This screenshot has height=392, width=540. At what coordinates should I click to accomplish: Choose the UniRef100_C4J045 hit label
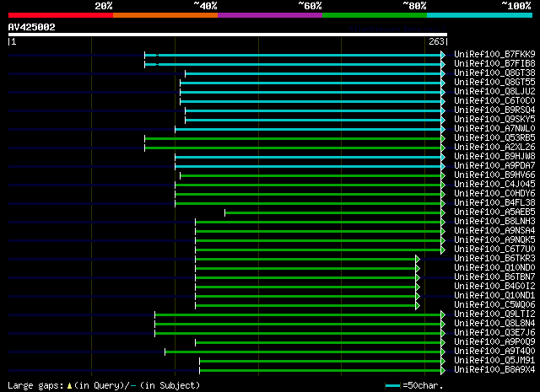coord(494,185)
